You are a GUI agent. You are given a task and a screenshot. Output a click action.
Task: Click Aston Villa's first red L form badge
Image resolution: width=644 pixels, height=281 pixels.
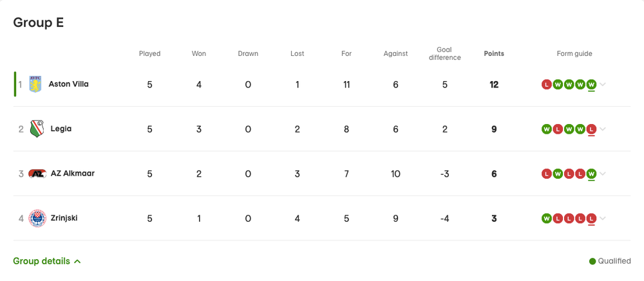click(547, 84)
